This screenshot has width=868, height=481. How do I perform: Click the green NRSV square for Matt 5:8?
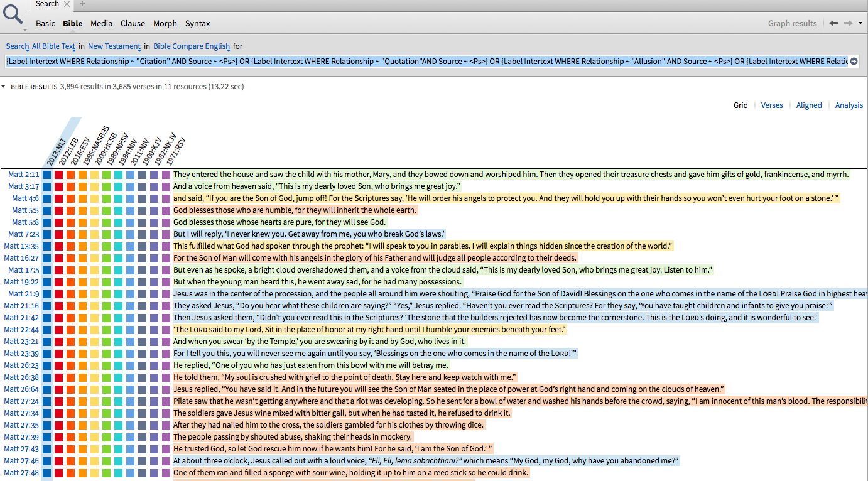click(107, 222)
